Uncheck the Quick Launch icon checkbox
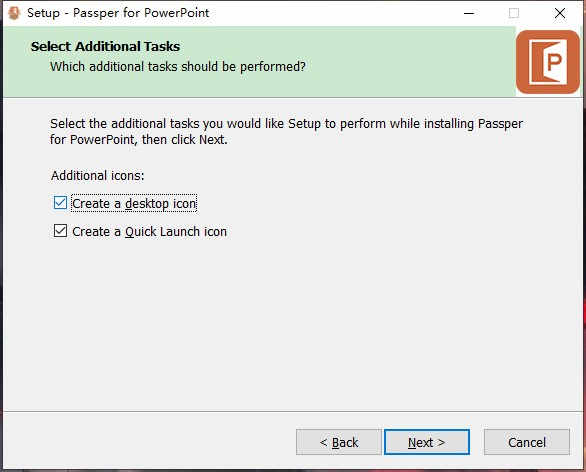The width and height of the screenshot is (586, 472). (60, 231)
